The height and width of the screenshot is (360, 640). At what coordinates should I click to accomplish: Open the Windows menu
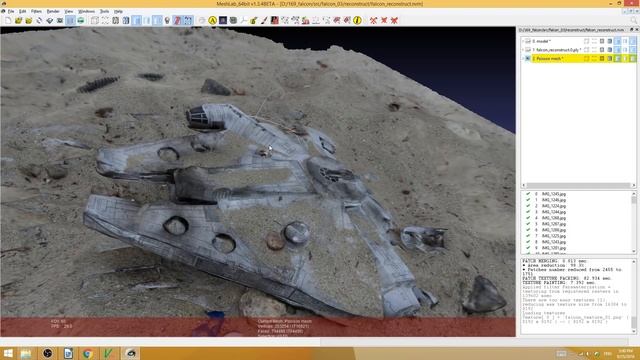tap(86, 11)
